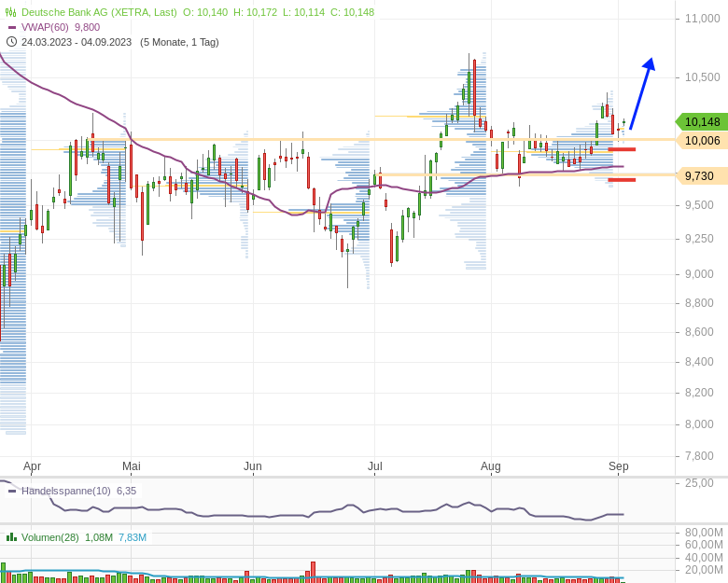Click the O: 10,140 open value

pos(205,12)
